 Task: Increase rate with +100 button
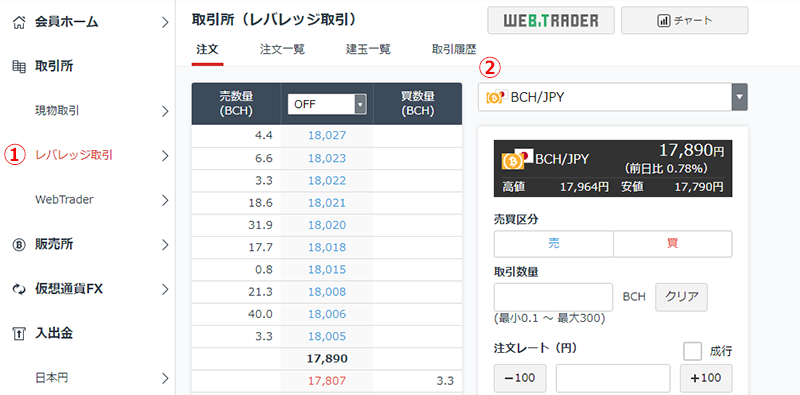click(706, 378)
